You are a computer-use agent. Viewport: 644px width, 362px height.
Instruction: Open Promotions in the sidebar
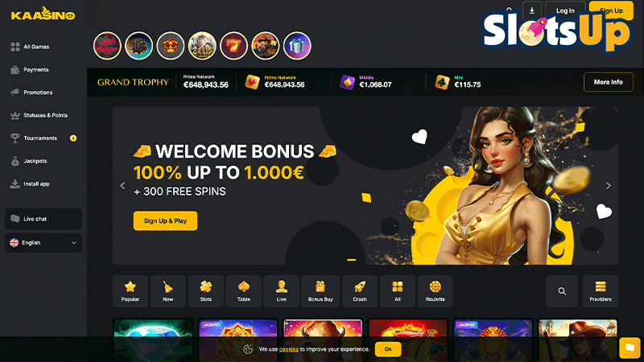tap(37, 93)
